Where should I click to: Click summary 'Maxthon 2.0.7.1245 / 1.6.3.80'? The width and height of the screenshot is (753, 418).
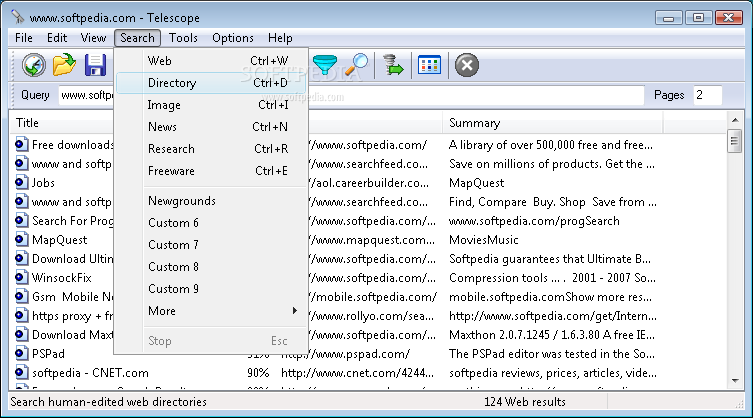coord(551,335)
